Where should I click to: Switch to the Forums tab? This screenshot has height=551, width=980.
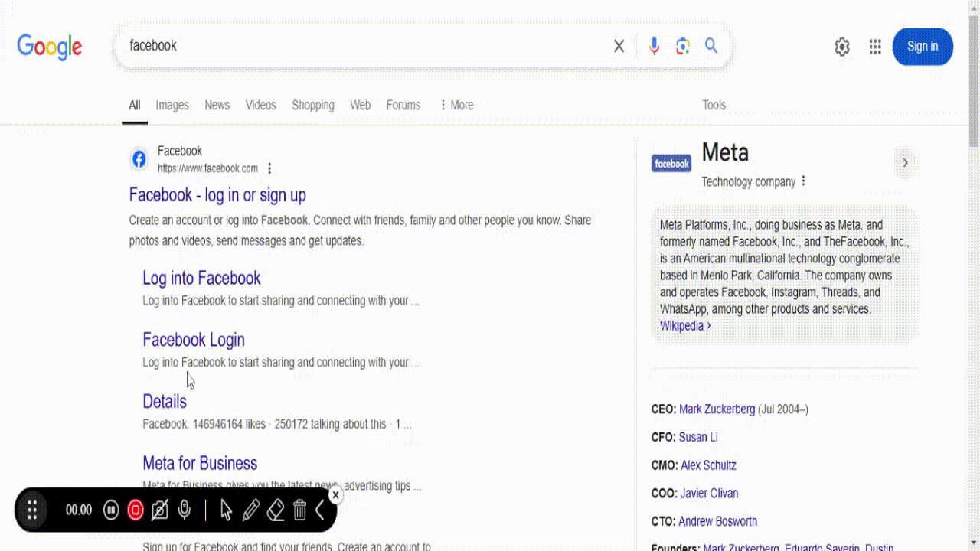[403, 105]
